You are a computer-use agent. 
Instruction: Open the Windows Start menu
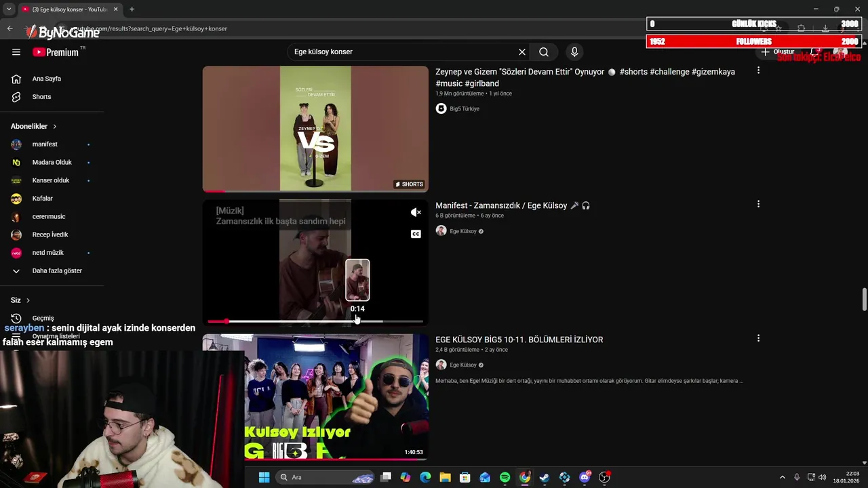point(264,477)
